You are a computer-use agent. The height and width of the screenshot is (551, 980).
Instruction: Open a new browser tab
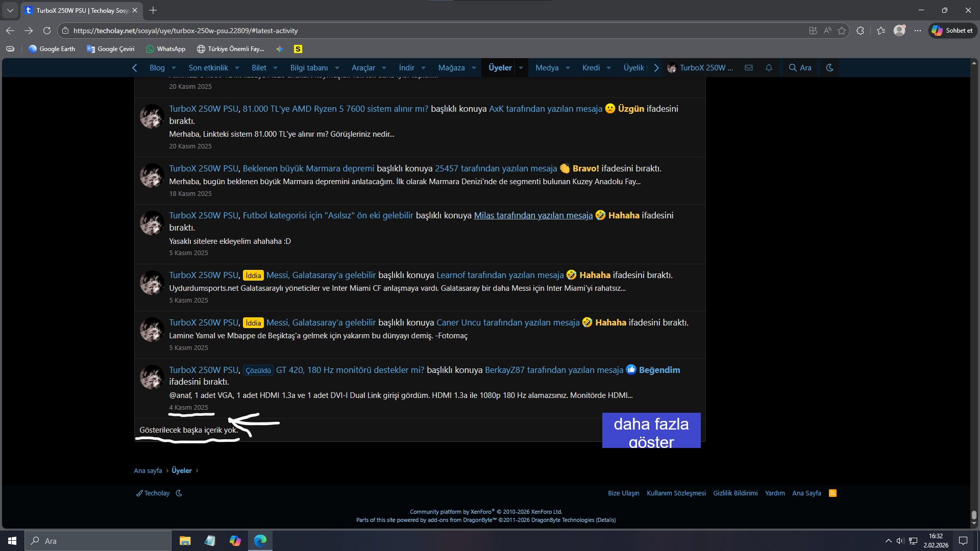coord(153,10)
